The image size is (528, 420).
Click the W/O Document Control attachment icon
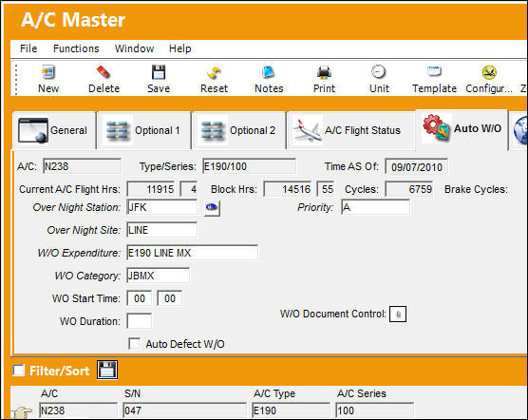point(398,314)
